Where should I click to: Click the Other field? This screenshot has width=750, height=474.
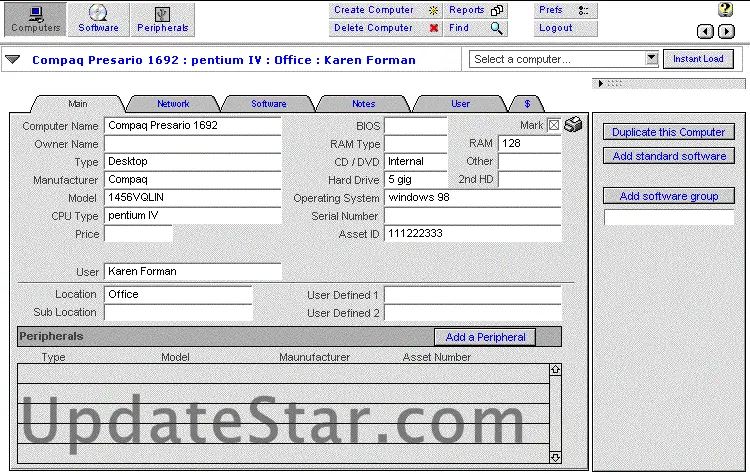(x=529, y=162)
